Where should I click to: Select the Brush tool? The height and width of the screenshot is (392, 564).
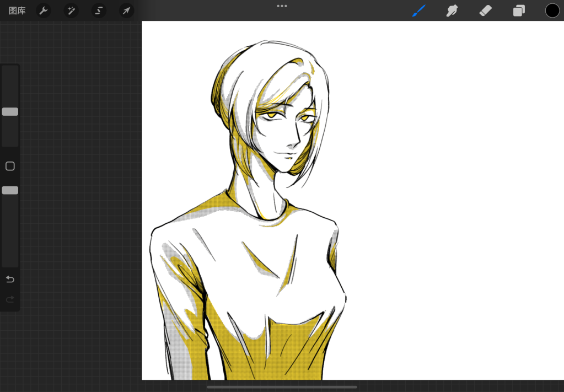coord(419,10)
